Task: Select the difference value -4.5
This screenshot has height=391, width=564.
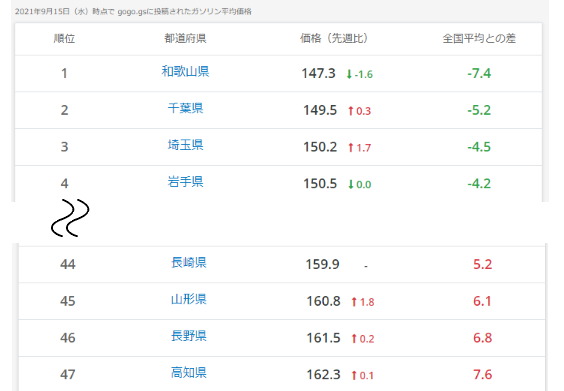Action: click(x=479, y=147)
